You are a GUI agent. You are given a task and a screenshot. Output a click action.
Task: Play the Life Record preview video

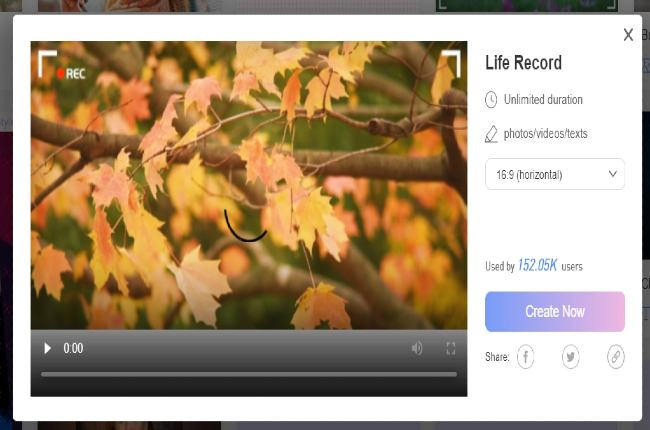click(47, 348)
